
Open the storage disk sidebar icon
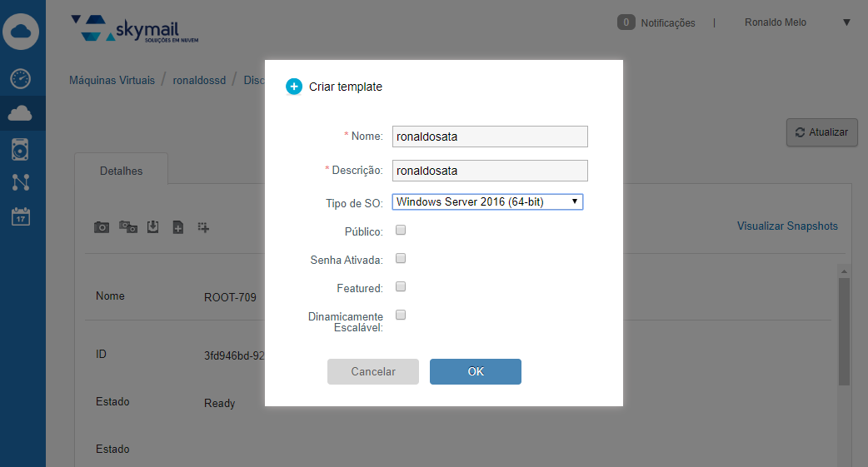point(21,149)
